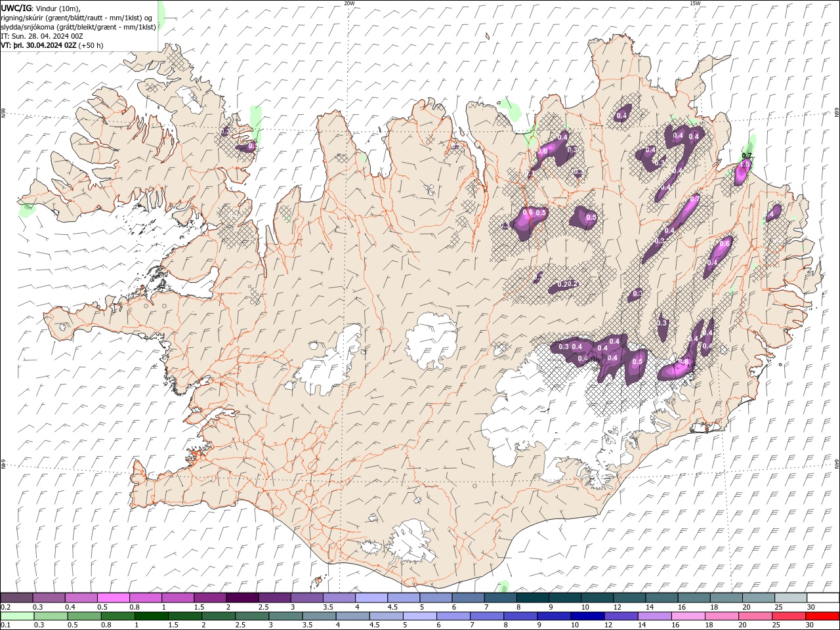The image size is (840, 630).
Task: Click the upper snow scale swatch between 0.2 and 0.3
Action: (16, 598)
